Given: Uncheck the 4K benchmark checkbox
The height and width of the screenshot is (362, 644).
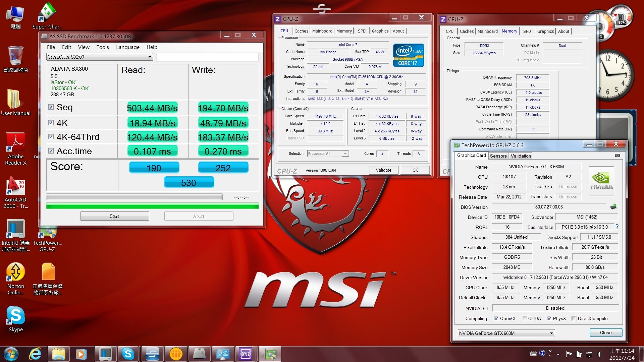Looking at the screenshot, I should point(51,123).
